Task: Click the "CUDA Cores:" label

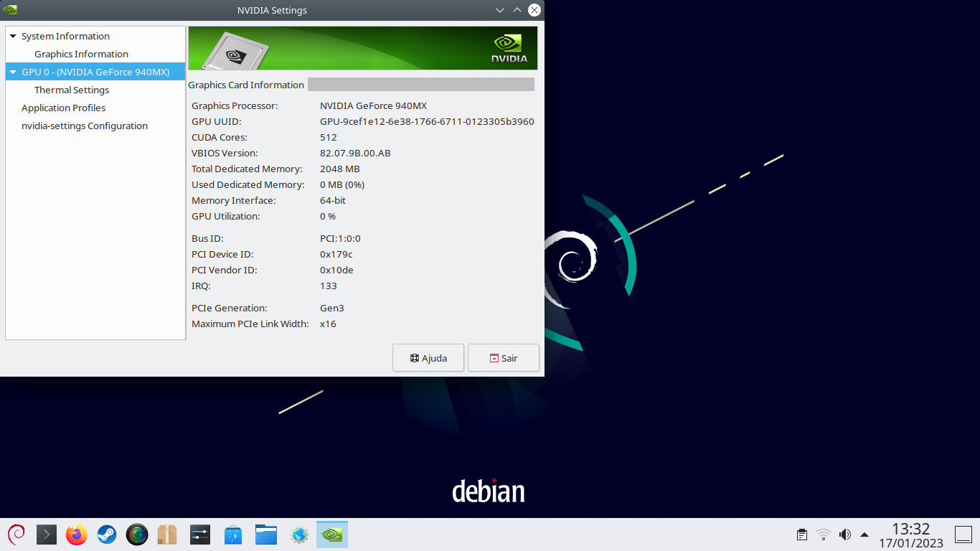Action: [x=220, y=137]
